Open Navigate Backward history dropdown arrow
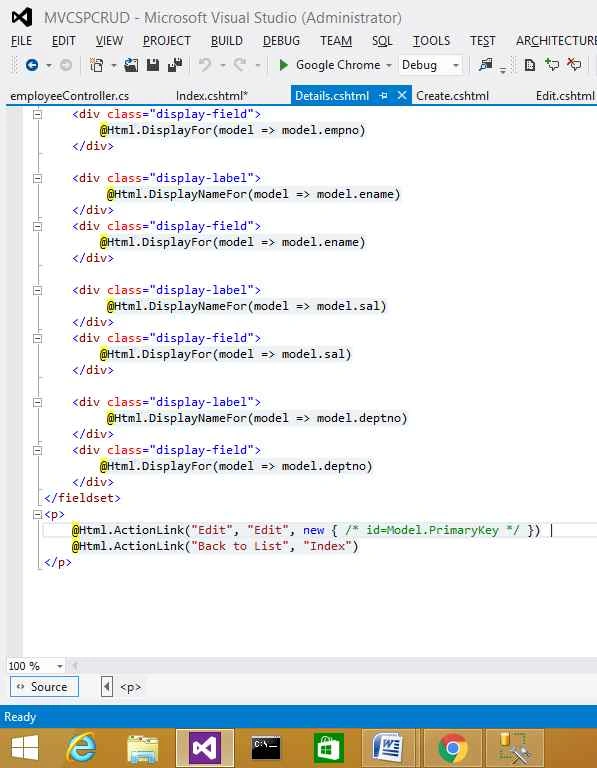Screen dimensions: 597x768 48,65
